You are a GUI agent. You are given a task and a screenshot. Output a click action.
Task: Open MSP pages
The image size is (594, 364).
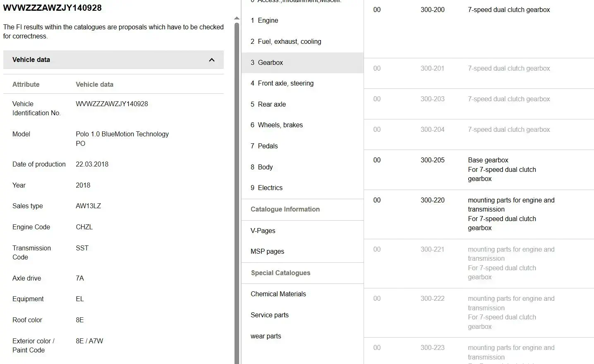[x=302, y=252]
